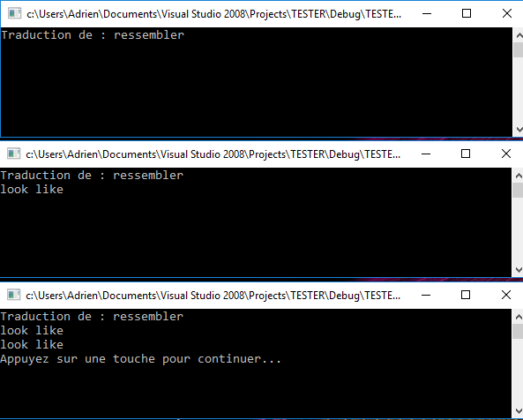Click the middle console's scroll down arrow

[518, 270]
